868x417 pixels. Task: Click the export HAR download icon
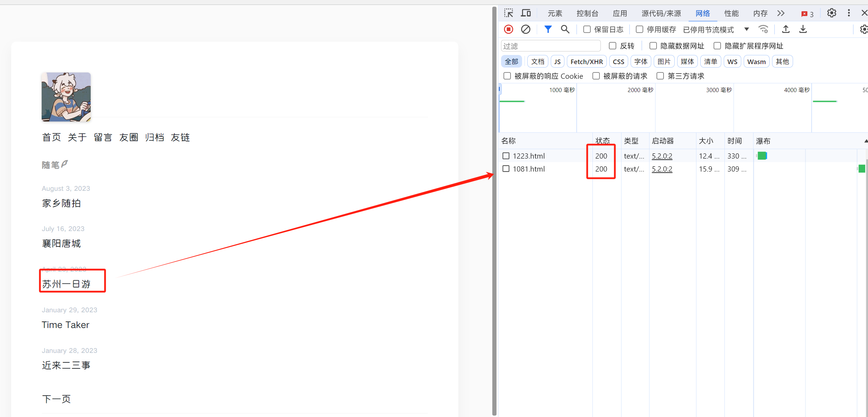tap(803, 29)
